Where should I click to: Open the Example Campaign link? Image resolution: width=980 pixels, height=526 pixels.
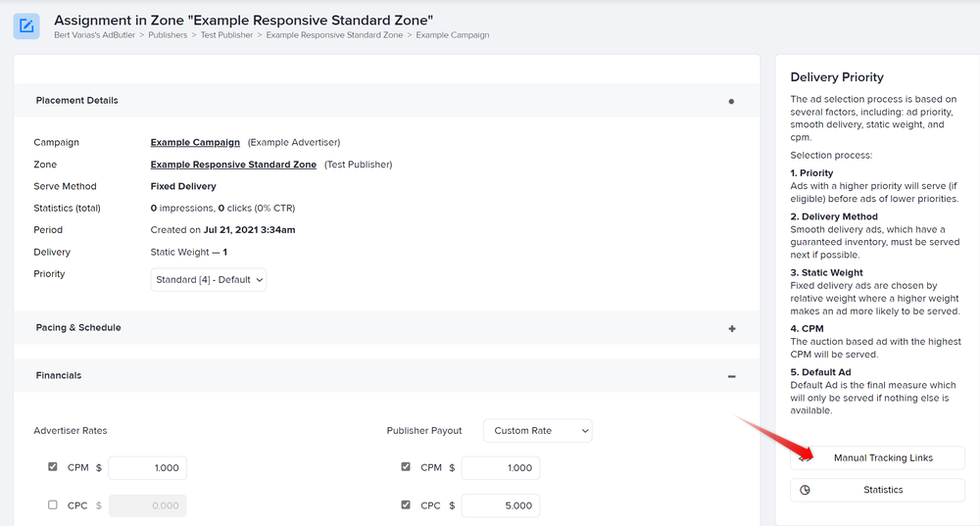195,142
